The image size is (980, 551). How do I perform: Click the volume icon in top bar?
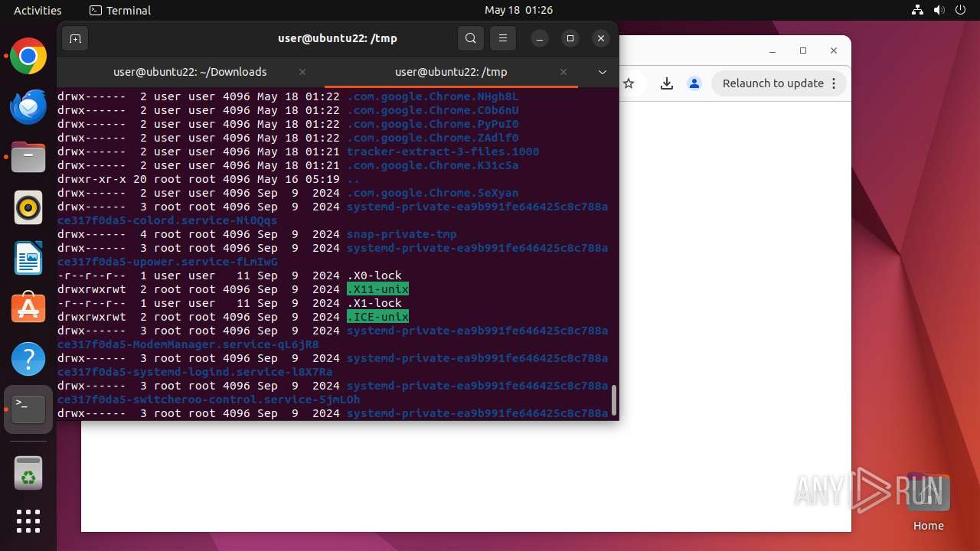click(939, 10)
